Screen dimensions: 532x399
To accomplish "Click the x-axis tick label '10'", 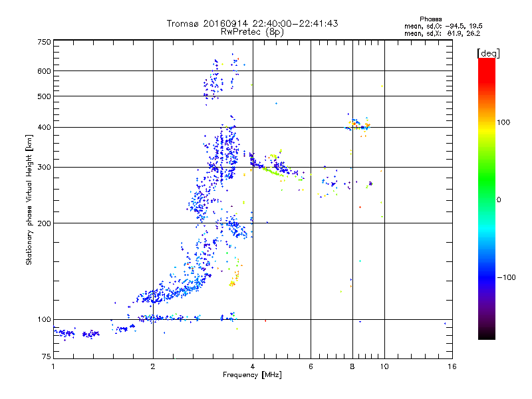I will click(x=384, y=366).
